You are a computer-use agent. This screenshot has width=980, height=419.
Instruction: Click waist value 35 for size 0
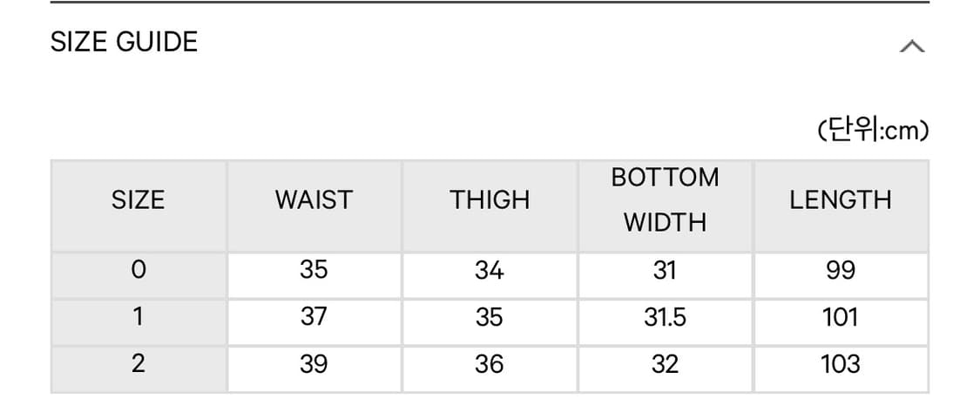314,271
